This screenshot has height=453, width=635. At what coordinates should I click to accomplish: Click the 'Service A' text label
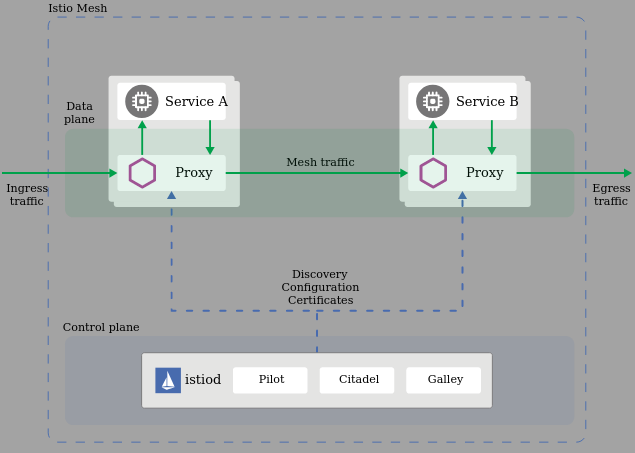(196, 102)
